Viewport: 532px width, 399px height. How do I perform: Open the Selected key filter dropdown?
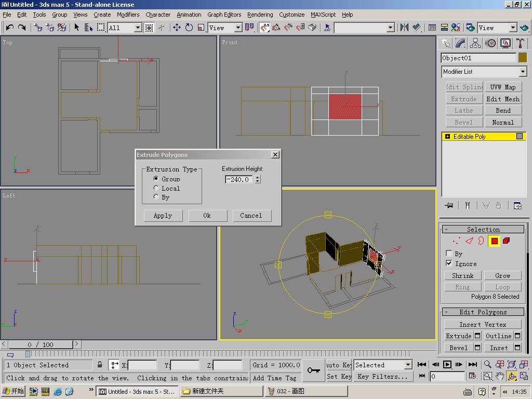(408, 365)
